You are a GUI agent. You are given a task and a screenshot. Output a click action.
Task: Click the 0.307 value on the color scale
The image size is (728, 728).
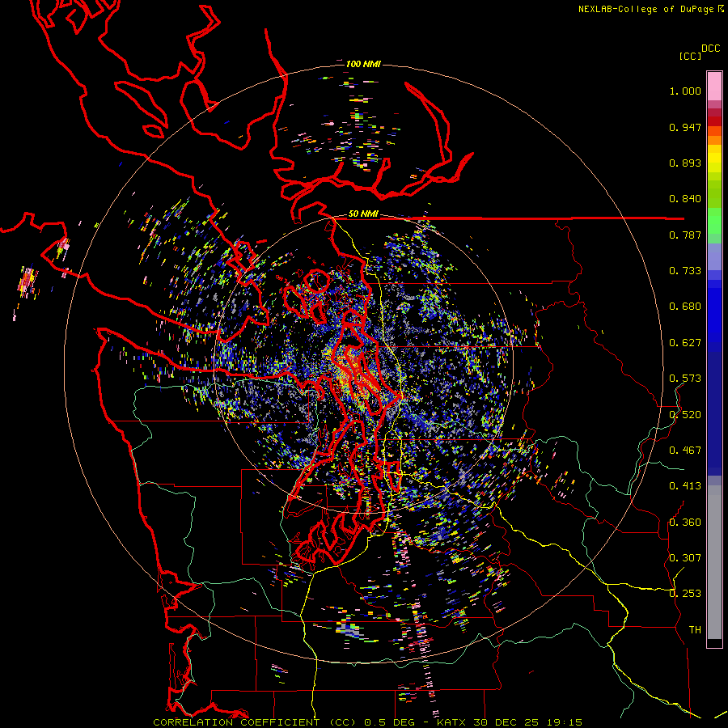tap(685, 558)
